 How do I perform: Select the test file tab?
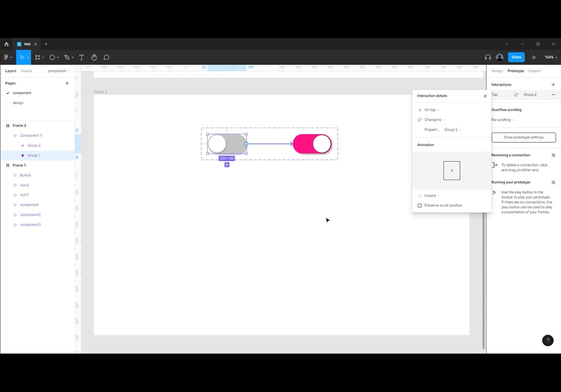point(27,44)
